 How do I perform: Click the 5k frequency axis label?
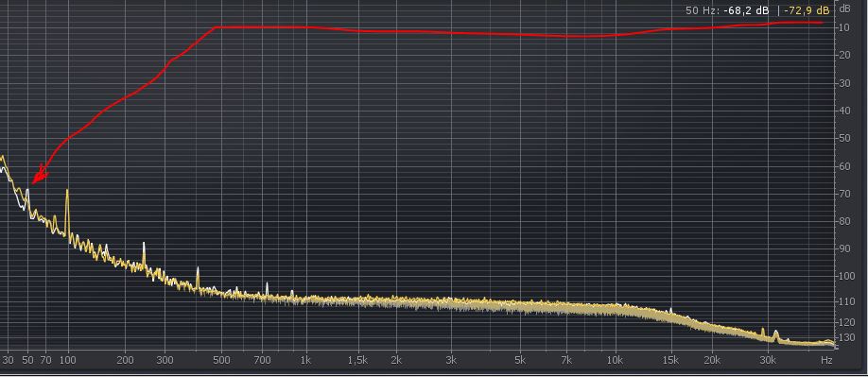520,360
